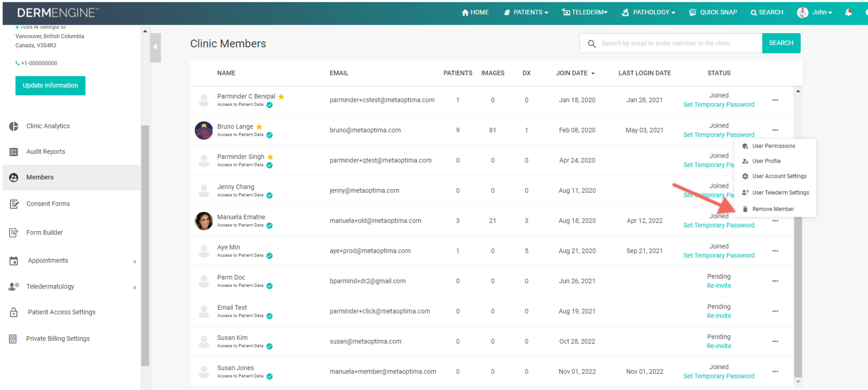This screenshot has width=868, height=390.
Task: Choose User Account Settings in the menu
Action: coord(775,176)
